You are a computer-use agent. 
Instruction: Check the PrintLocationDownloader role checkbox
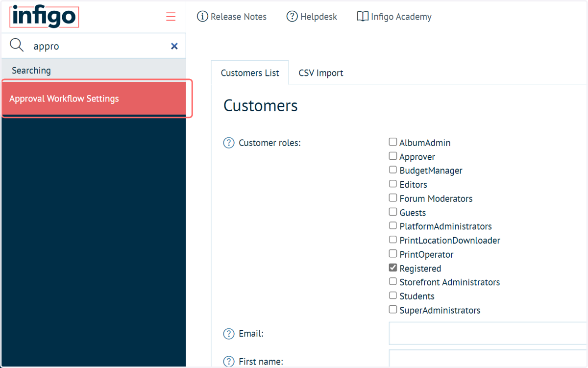pyautogui.click(x=393, y=240)
